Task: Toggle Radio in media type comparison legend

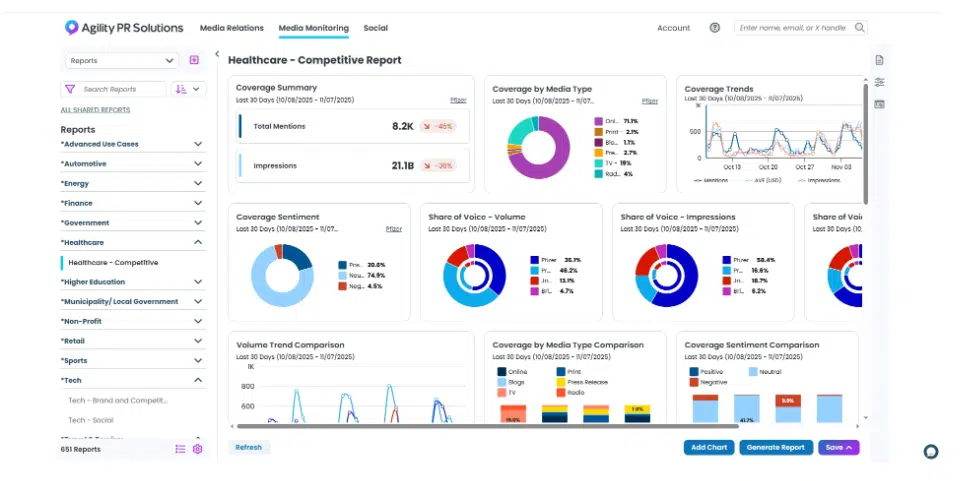Action: pos(570,392)
